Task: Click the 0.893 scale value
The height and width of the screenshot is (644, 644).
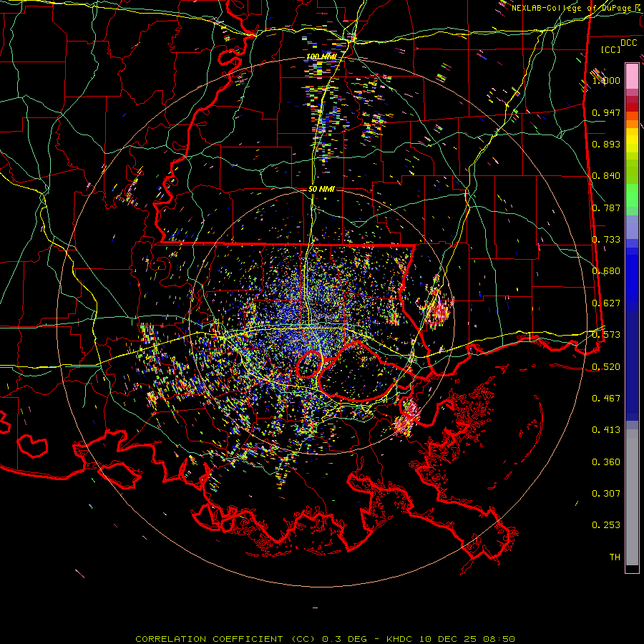Action: tap(606, 144)
